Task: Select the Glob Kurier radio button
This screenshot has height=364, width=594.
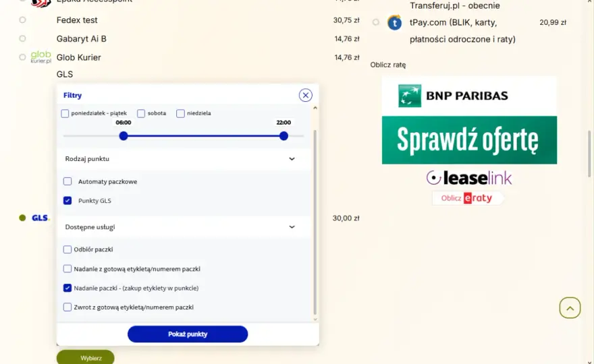Action: [22, 57]
